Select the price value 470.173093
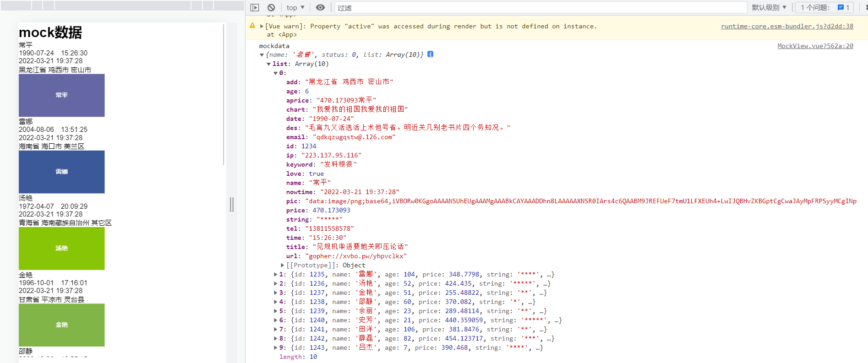Viewport: 868px width, 363px height. pos(331,210)
